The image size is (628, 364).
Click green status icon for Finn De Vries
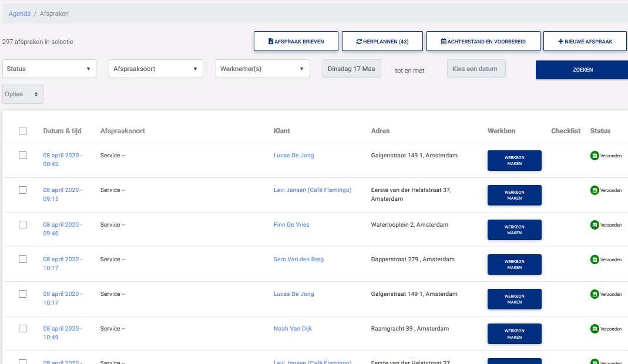point(595,225)
